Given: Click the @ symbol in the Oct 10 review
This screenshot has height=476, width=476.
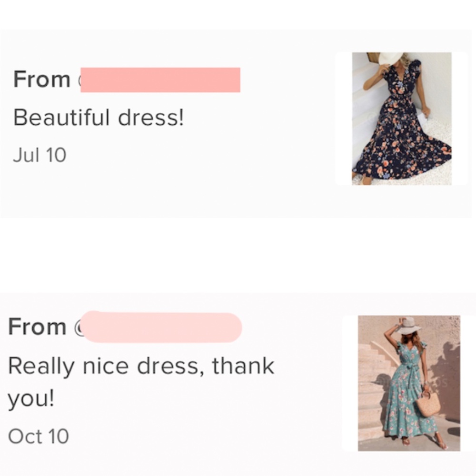Looking at the screenshot, I should pyautogui.click(x=78, y=327).
